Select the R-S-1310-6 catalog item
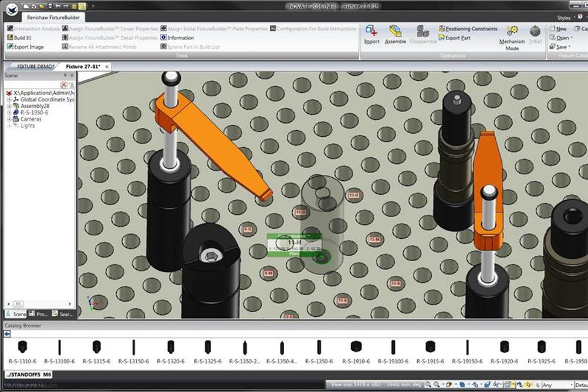 click(x=22, y=352)
